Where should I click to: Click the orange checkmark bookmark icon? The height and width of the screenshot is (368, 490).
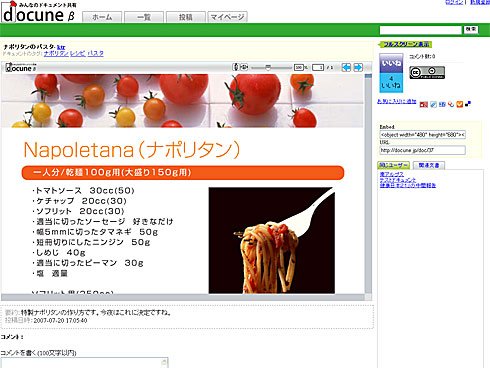[x=460, y=104]
